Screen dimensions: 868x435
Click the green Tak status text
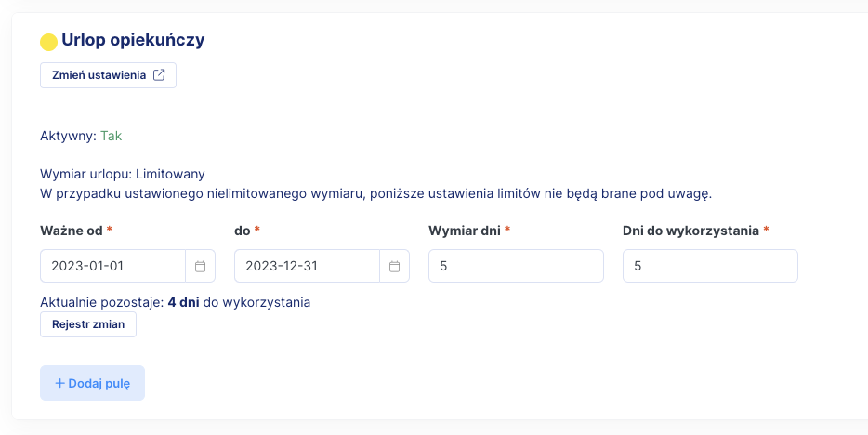coord(111,136)
